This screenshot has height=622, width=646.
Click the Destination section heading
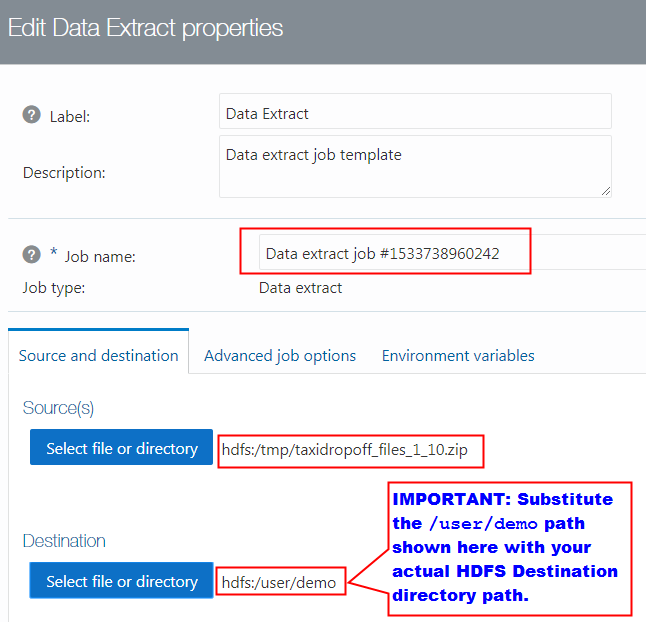coord(64,541)
